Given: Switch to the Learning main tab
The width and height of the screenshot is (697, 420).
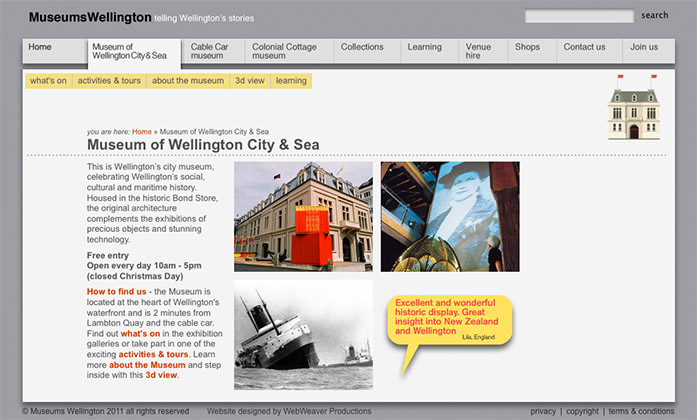Looking at the screenshot, I should [x=429, y=51].
